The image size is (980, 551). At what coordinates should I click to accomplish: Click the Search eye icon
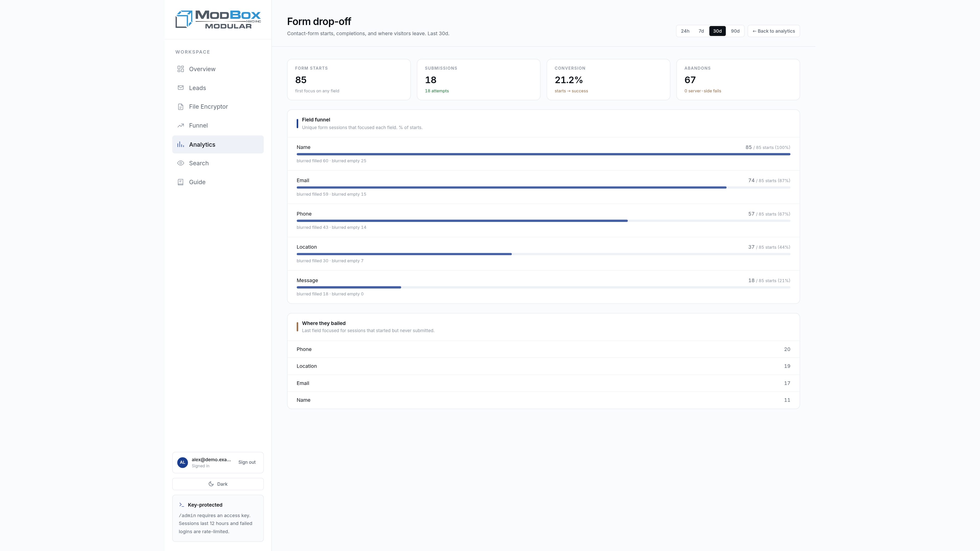click(181, 163)
